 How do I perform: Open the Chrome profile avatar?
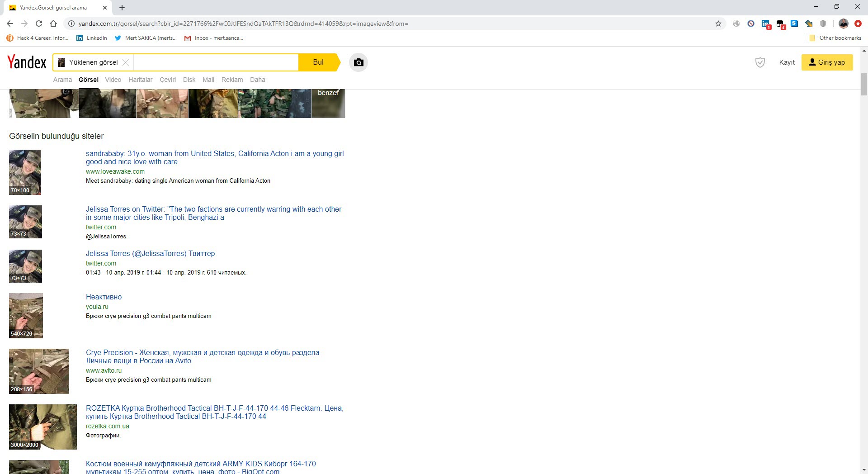coord(843,24)
